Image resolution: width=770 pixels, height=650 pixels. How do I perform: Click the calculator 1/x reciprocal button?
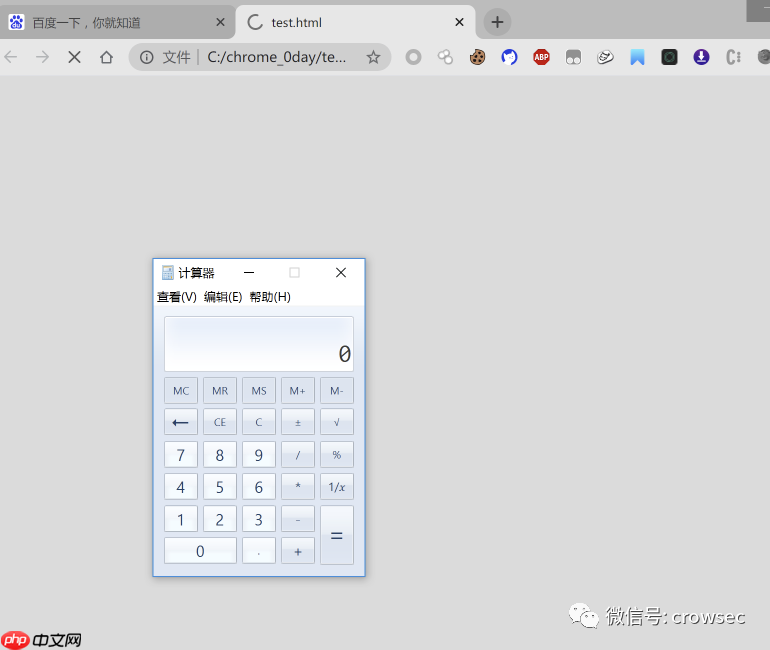(x=337, y=487)
